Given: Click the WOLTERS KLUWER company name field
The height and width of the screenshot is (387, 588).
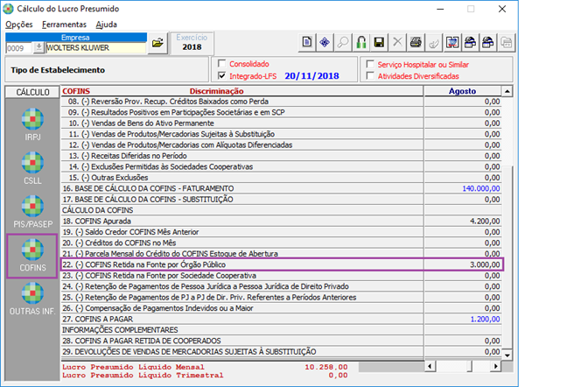Looking at the screenshot, I should [x=95, y=48].
